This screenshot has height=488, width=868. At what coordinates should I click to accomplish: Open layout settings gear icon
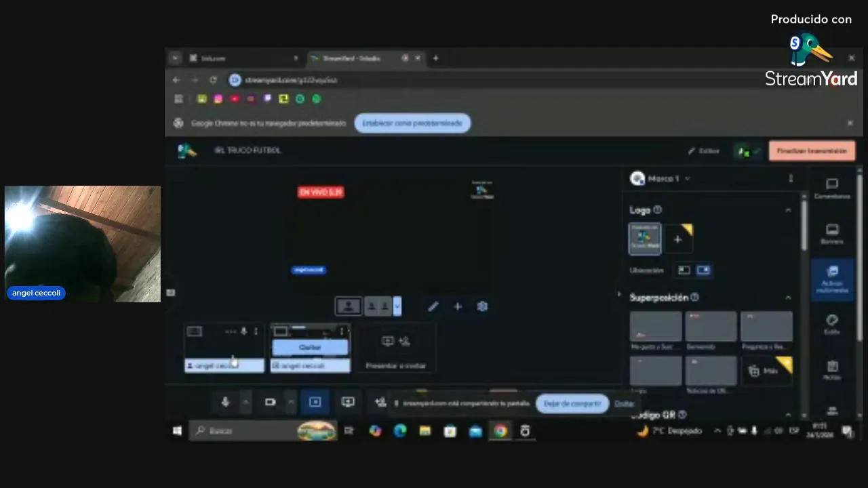[482, 306]
